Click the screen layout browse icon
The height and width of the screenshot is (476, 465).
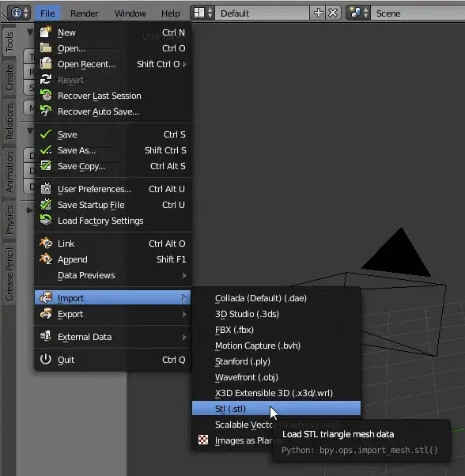point(202,13)
